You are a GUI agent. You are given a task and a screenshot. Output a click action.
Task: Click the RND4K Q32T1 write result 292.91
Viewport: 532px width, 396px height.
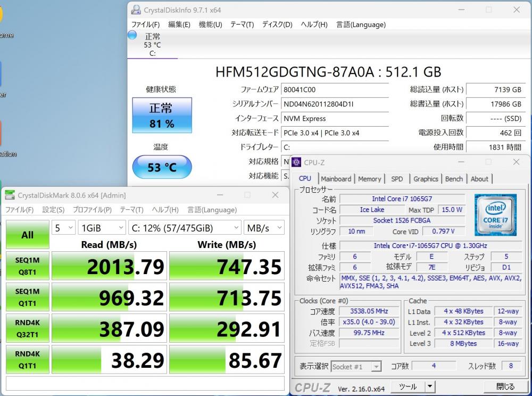227,328
